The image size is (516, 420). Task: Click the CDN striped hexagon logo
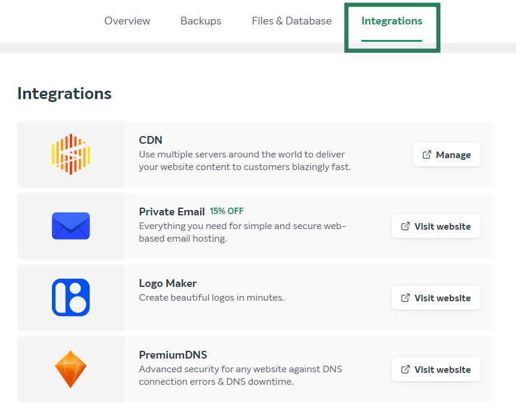click(70, 154)
